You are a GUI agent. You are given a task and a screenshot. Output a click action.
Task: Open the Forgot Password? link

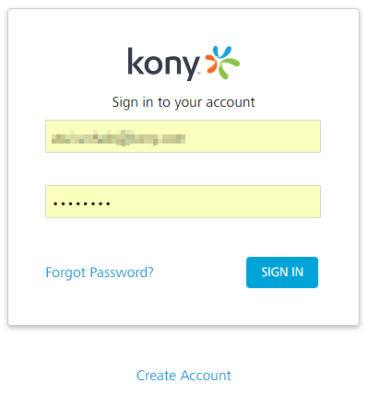[99, 273]
